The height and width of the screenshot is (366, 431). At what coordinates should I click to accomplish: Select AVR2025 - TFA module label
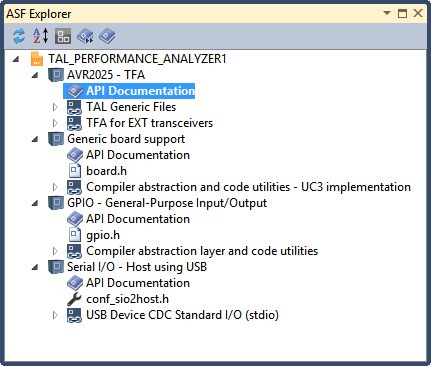click(x=106, y=75)
